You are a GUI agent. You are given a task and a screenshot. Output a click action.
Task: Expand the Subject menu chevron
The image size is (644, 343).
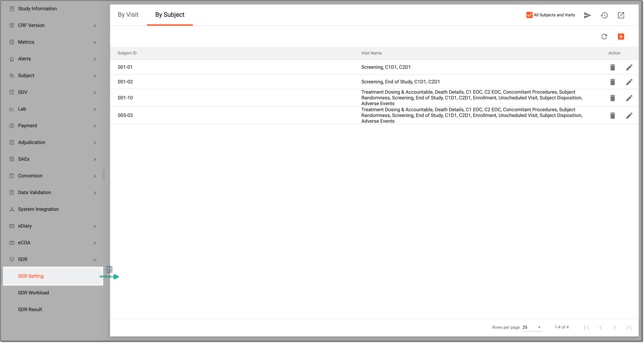[x=95, y=76]
